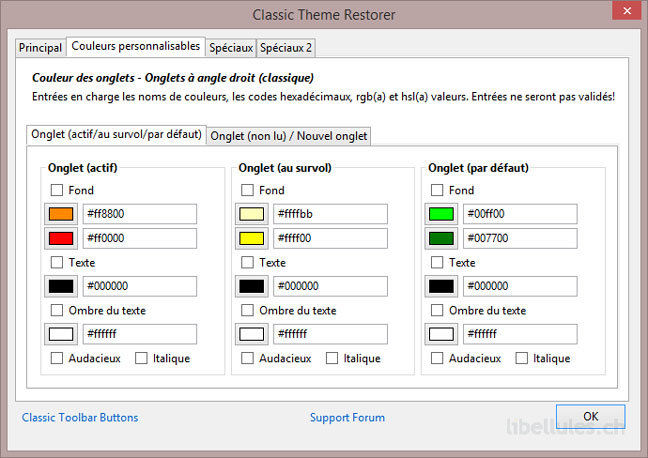Enable Fond checkbox under Onglet (par défaut)
Viewport: 648px width, 458px height.
pos(437,190)
